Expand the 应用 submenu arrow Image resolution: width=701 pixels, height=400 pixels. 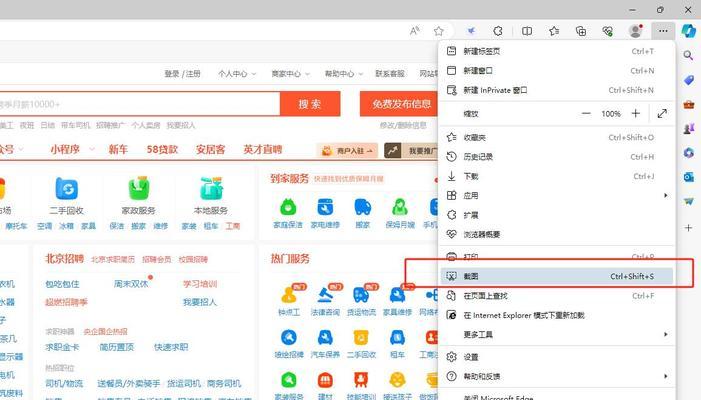666,195
